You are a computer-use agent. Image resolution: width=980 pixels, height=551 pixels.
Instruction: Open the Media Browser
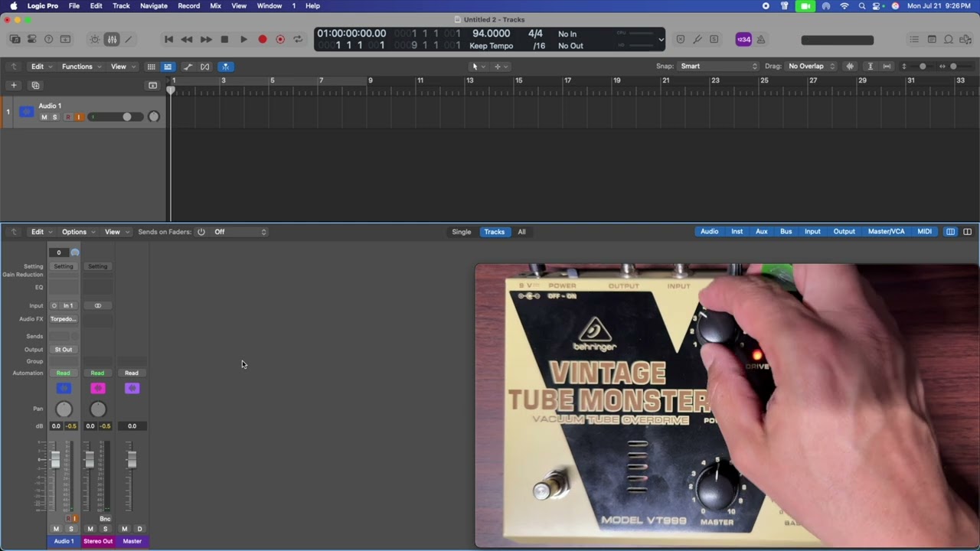[965, 39]
